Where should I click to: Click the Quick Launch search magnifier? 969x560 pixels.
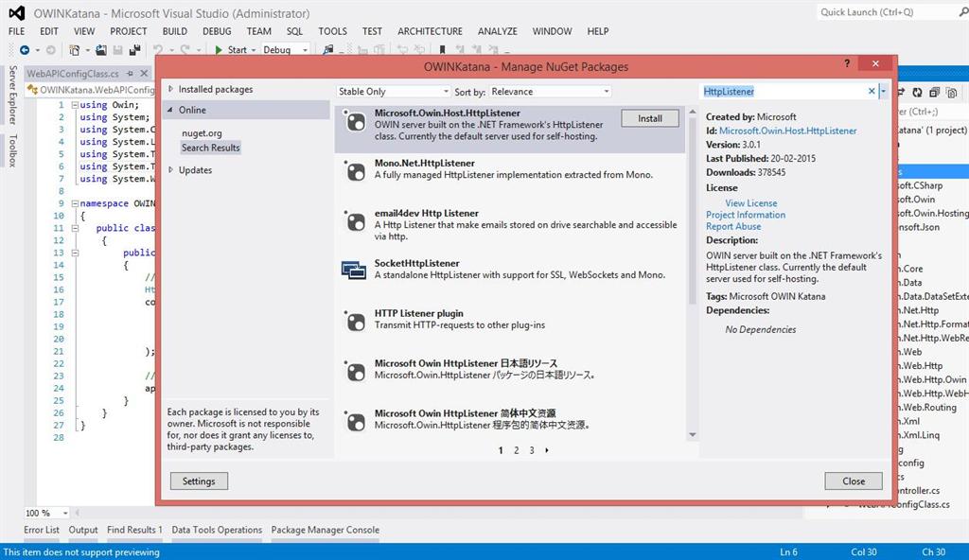coord(962,12)
